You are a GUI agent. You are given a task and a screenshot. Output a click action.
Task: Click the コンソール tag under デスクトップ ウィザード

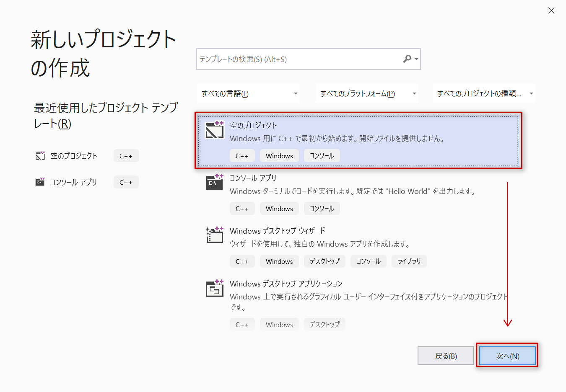pyautogui.click(x=369, y=261)
